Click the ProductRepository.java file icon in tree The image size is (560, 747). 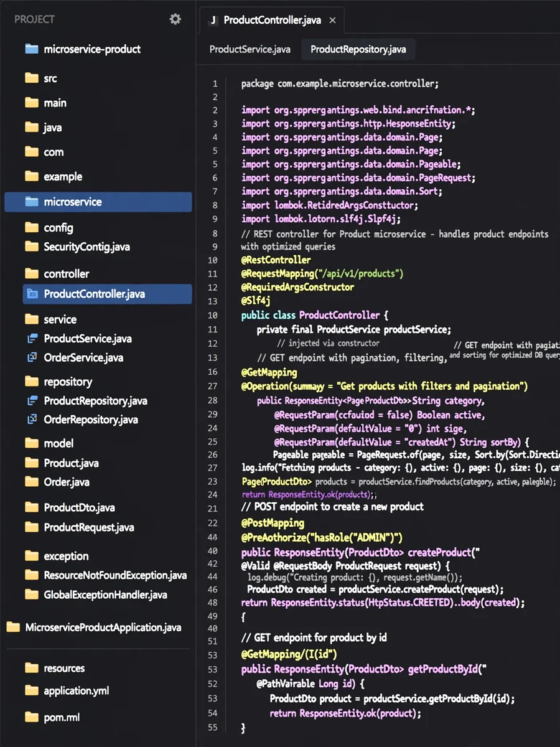click(32, 401)
